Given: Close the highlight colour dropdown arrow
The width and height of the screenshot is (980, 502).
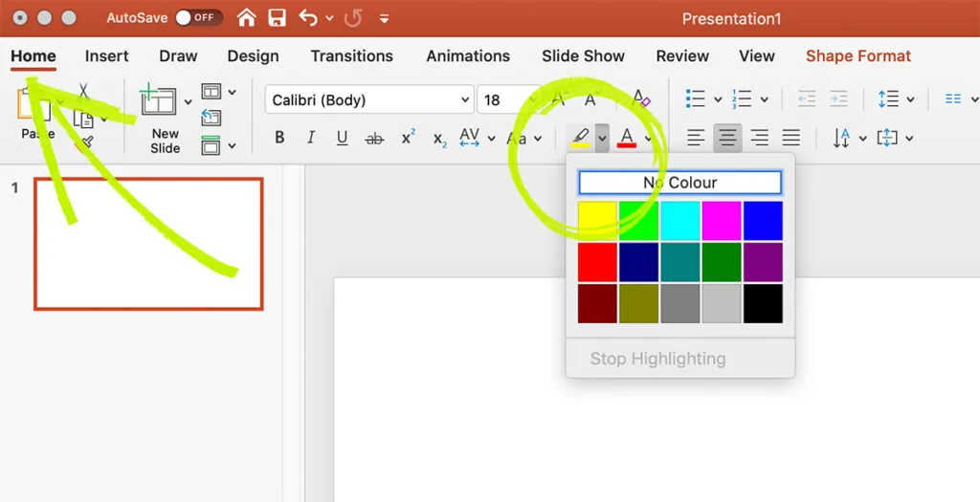Looking at the screenshot, I should [602, 138].
